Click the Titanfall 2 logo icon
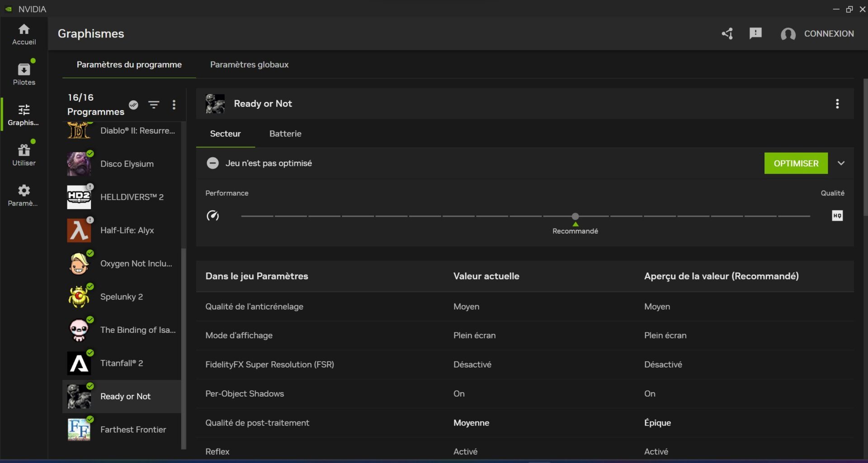The width and height of the screenshot is (868, 463). point(79,363)
